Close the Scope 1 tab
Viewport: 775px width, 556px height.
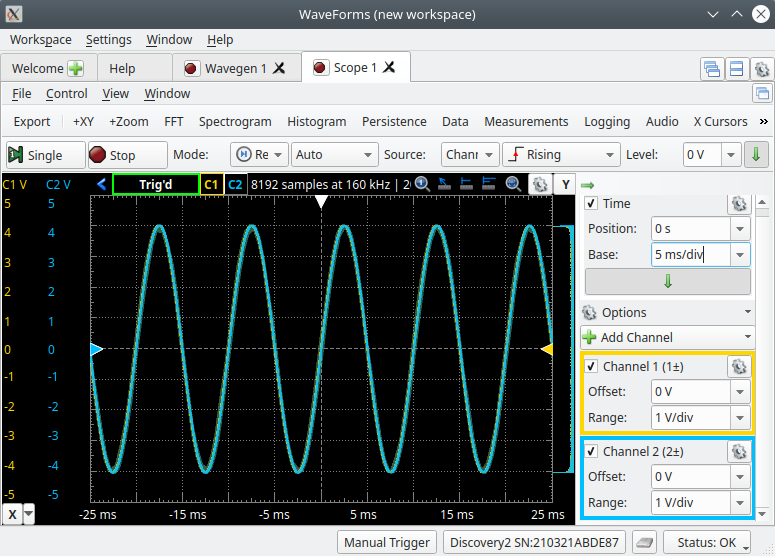pos(390,68)
